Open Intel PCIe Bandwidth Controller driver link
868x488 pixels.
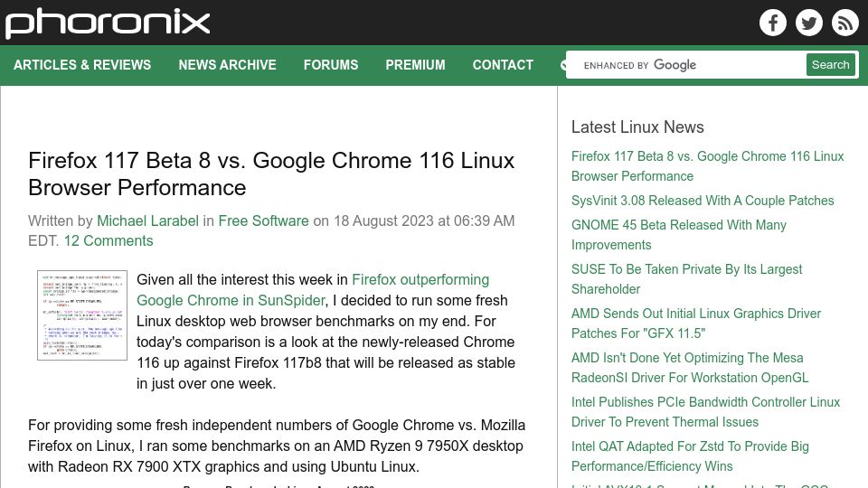coord(706,412)
